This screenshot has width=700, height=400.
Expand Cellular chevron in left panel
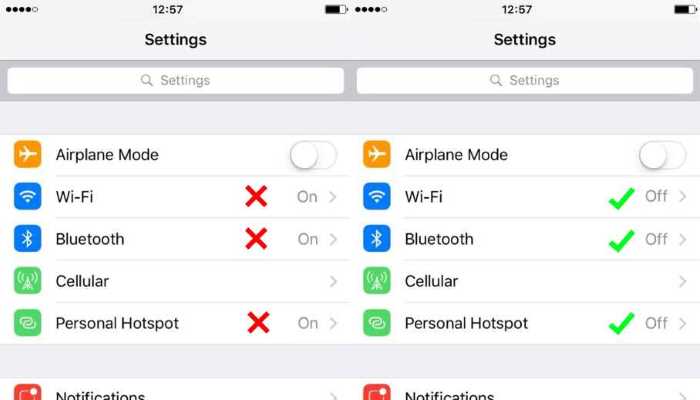(x=333, y=281)
